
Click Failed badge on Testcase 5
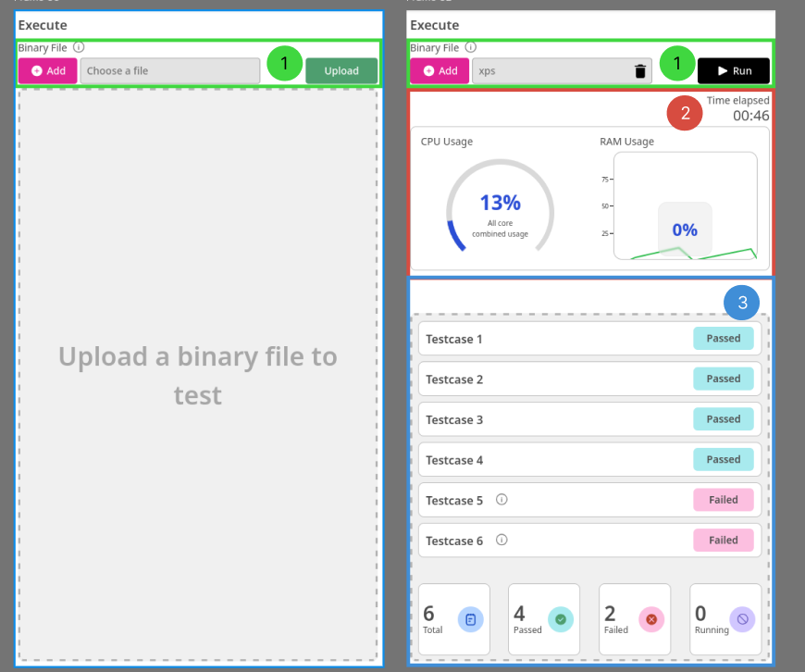tap(724, 500)
